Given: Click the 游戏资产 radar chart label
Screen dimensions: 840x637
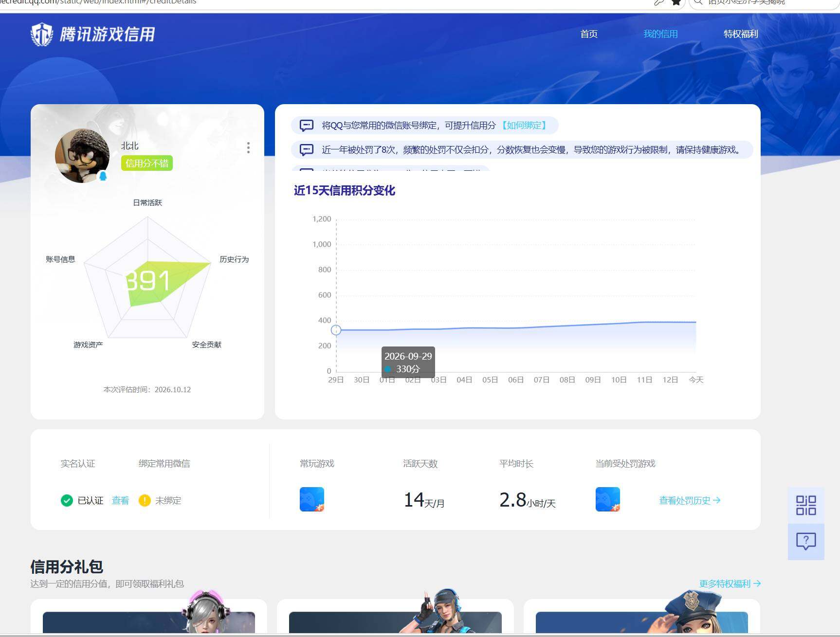Looking at the screenshot, I should click(88, 345).
